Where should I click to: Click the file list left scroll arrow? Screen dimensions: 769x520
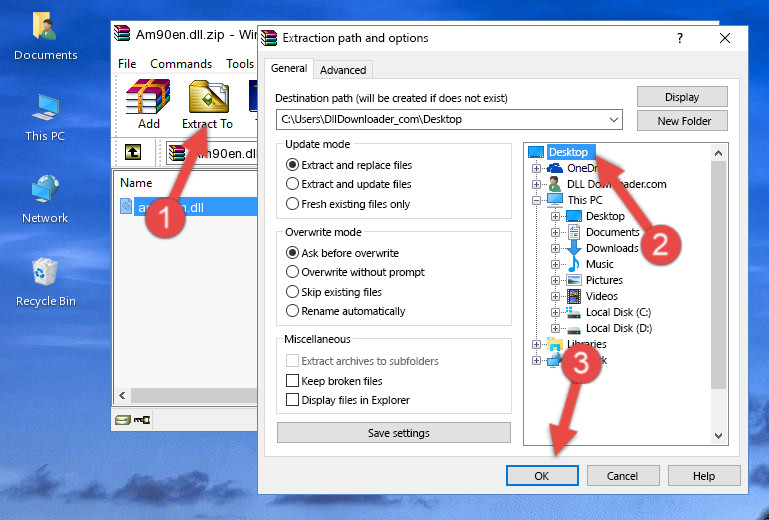click(123, 395)
